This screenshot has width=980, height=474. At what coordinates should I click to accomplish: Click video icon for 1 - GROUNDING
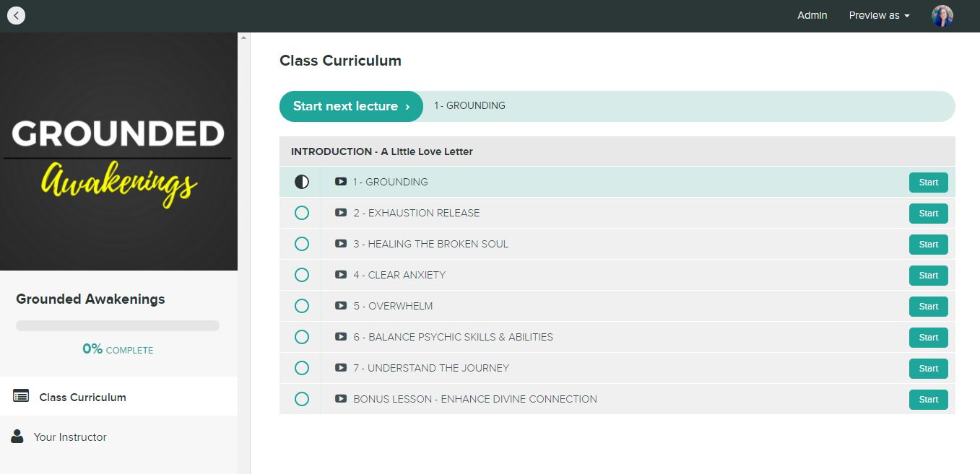(x=341, y=182)
